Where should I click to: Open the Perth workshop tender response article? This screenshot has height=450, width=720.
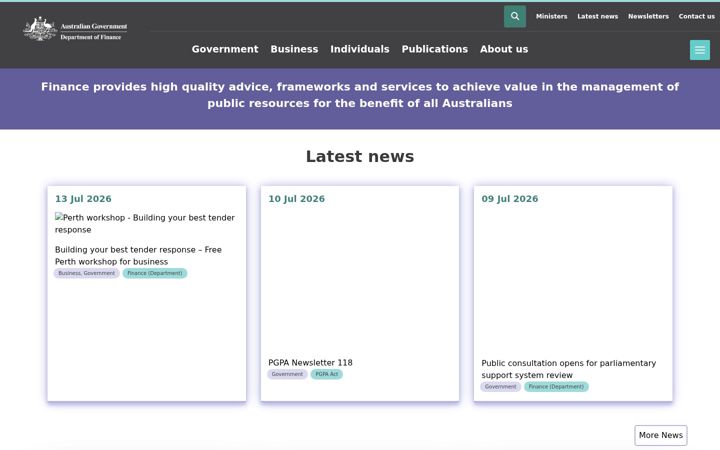coord(138,256)
